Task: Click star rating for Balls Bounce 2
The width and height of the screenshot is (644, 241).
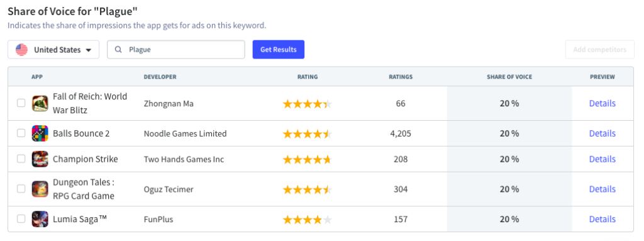Action: coord(307,134)
